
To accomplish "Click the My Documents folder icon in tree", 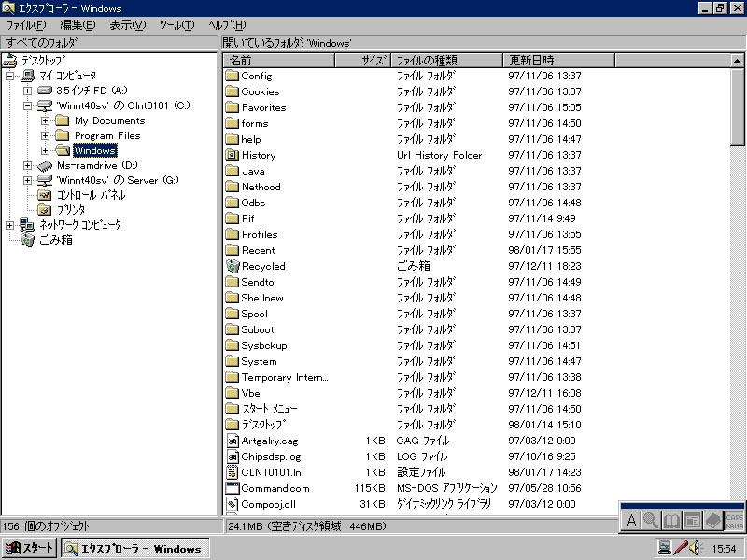I will coord(63,120).
